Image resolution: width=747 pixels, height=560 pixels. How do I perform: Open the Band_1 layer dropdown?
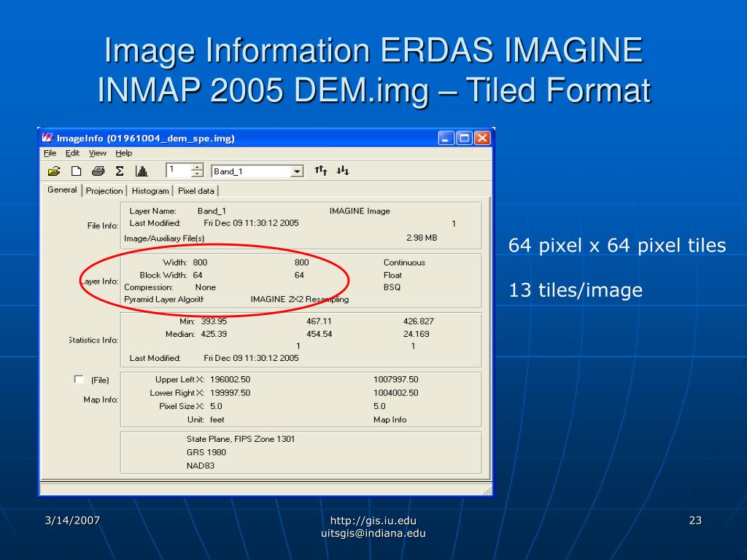[298, 171]
